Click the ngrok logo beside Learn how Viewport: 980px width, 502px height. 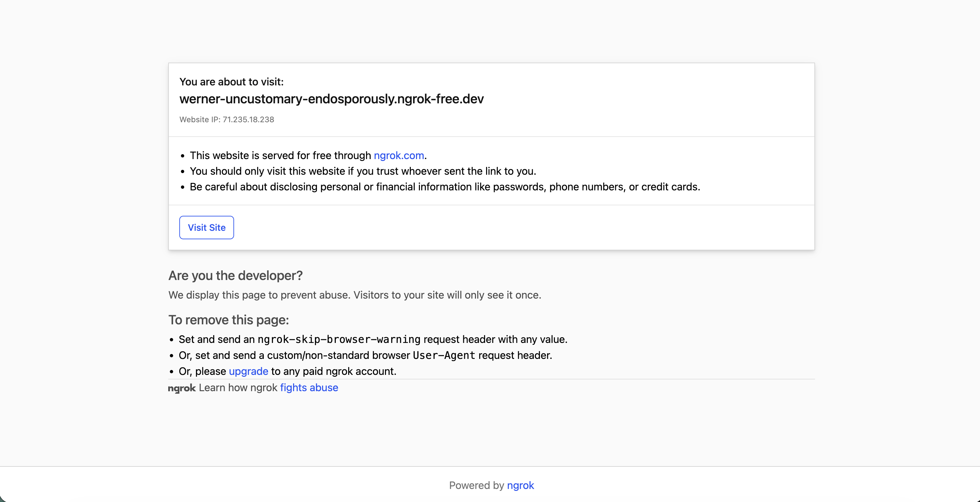pos(182,388)
